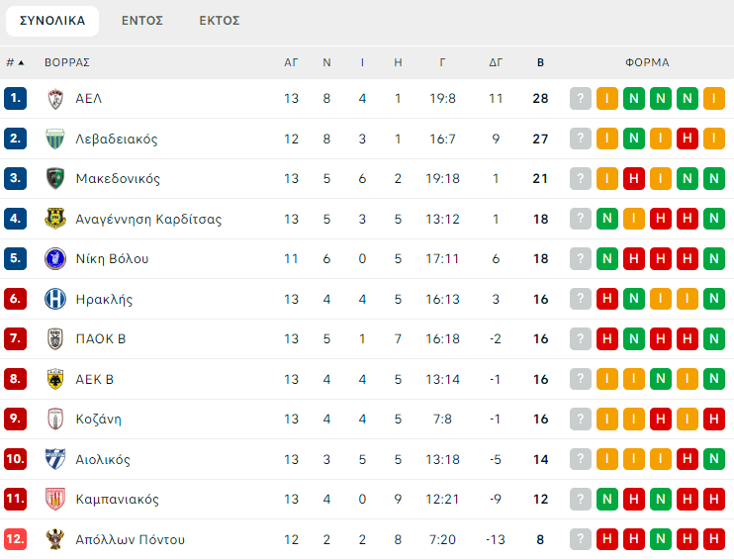Viewport: 734px width, 560px height.
Task: Click the Ηρακλής team logo
Action: pyautogui.click(x=55, y=299)
